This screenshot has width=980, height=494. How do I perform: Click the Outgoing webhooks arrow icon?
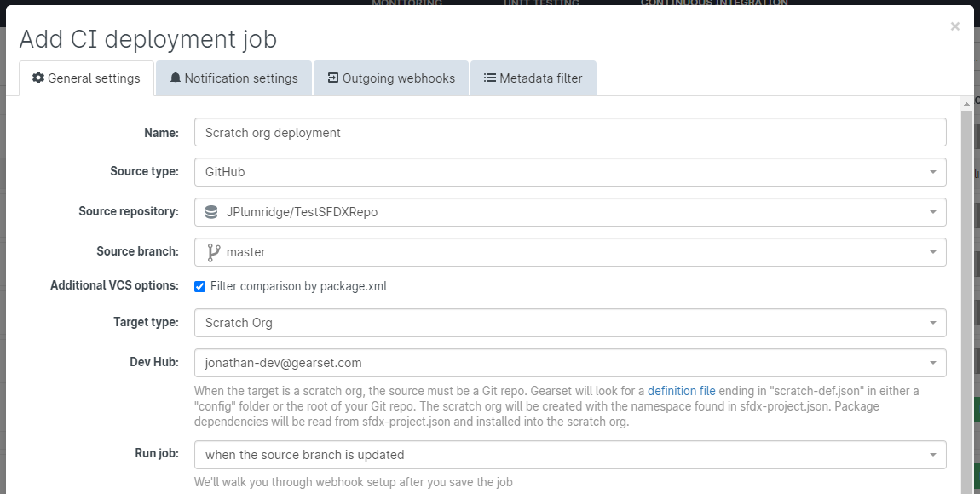333,78
